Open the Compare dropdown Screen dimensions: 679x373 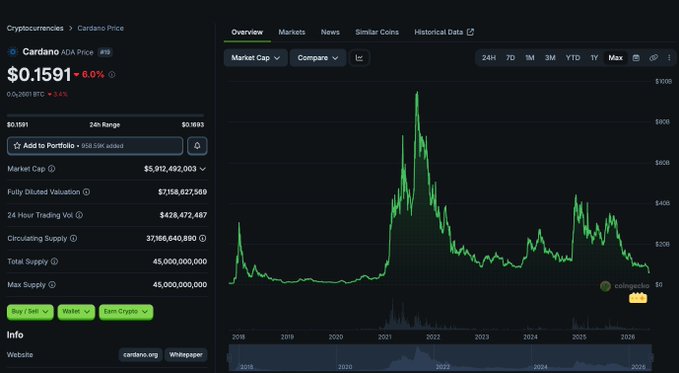[x=318, y=58]
